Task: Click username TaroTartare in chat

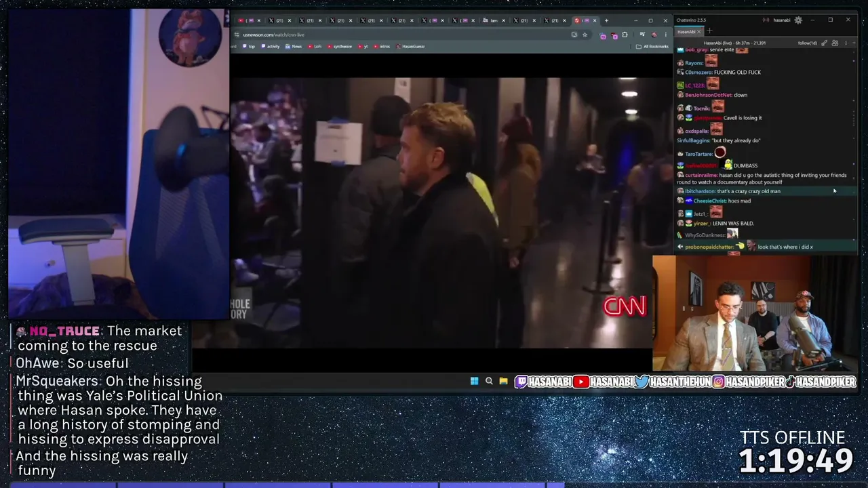Action: point(698,154)
